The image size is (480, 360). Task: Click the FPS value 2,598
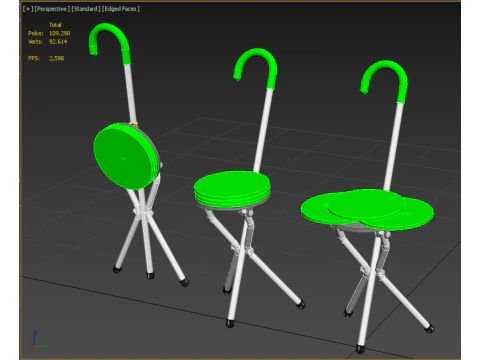pyautogui.click(x=57, y=58)
